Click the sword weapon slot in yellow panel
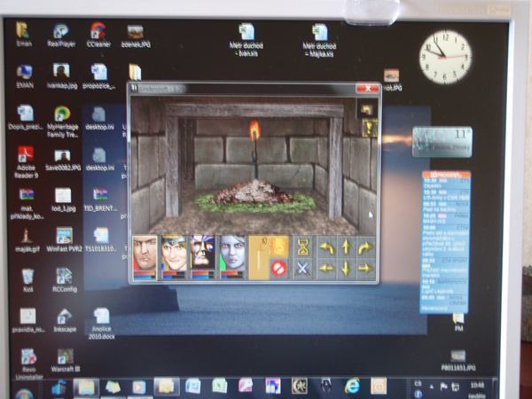Viewport: 532px width, 399px height. [259, 258]
